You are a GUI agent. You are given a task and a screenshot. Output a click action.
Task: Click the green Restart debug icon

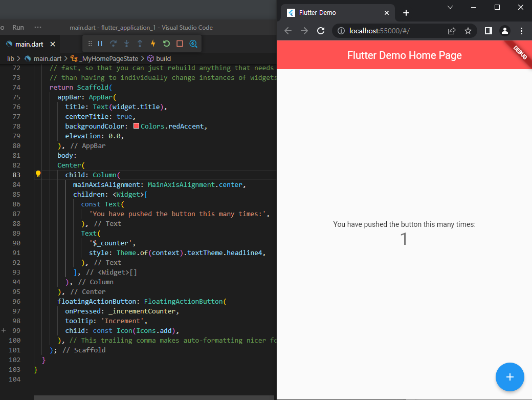[166, 44]
